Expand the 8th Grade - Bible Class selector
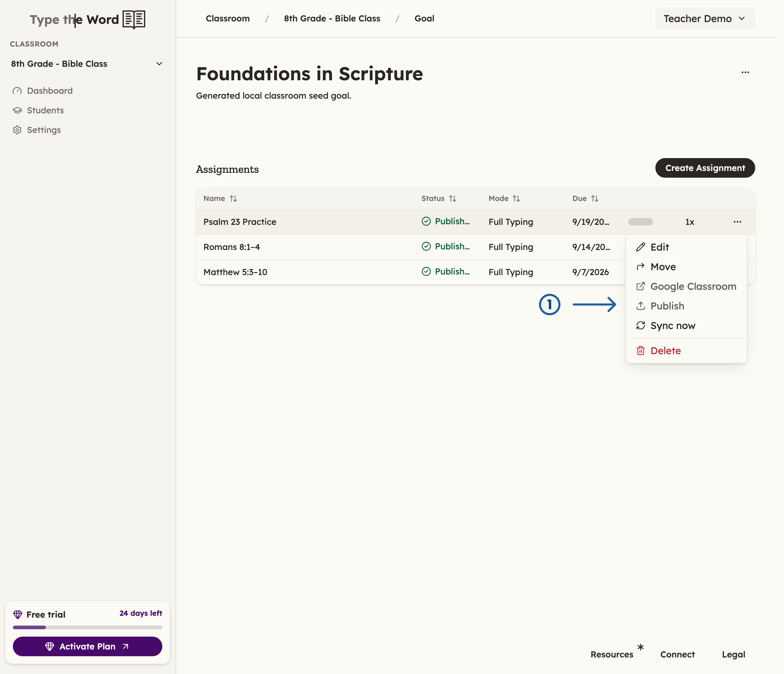The height and width of the screenshot is (674, 784). [x=87, y=64]
